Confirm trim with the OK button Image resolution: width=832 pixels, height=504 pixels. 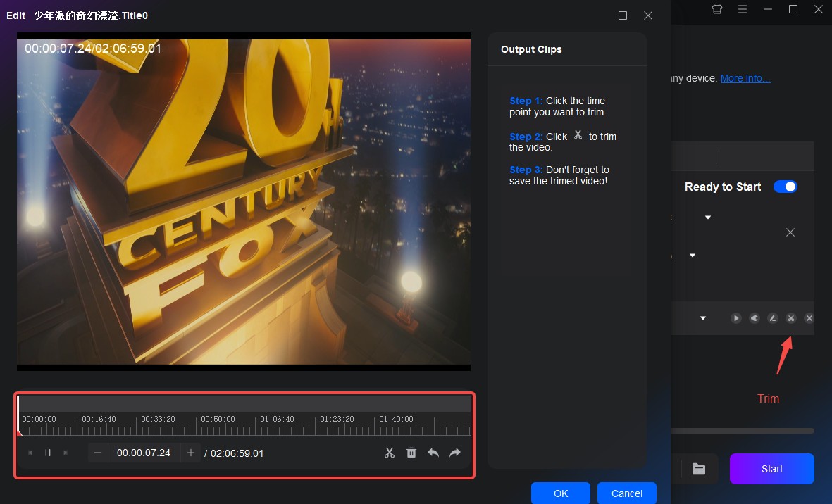(x=560, y=493)
